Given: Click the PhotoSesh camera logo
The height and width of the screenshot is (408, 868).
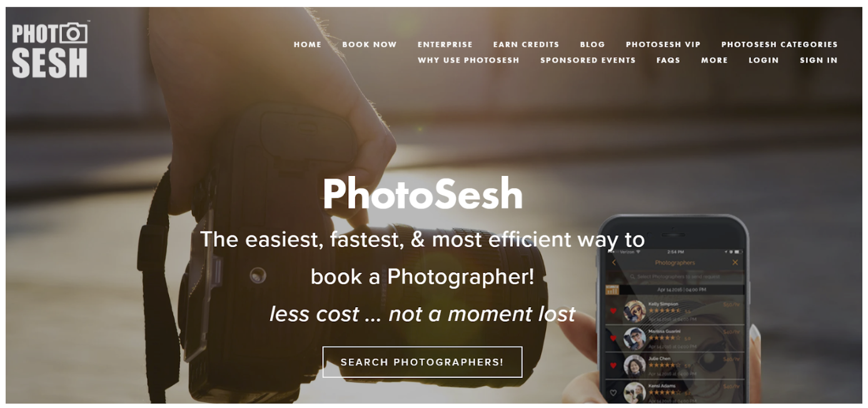Looking at the screenshot, I should [x=50, y=49].
